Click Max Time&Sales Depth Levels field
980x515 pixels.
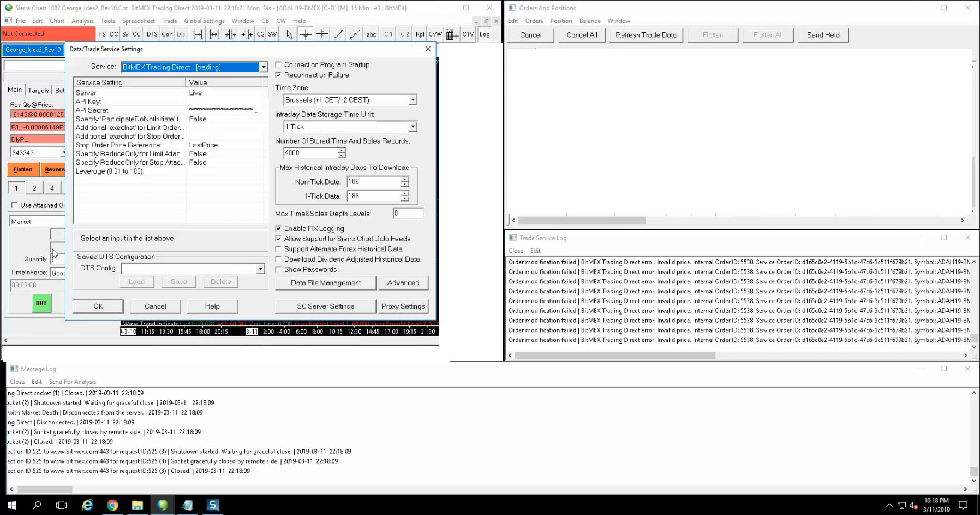tap(408, 214)
